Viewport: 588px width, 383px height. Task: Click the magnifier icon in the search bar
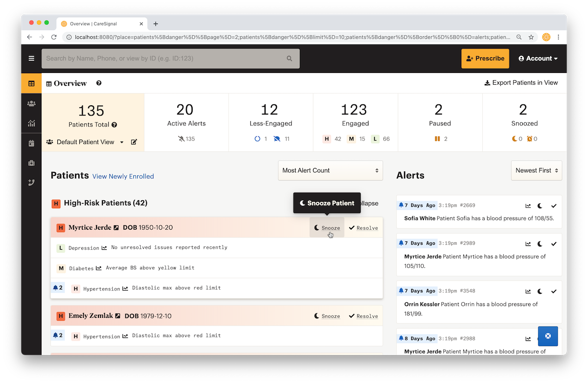click(x=290, y=58)
